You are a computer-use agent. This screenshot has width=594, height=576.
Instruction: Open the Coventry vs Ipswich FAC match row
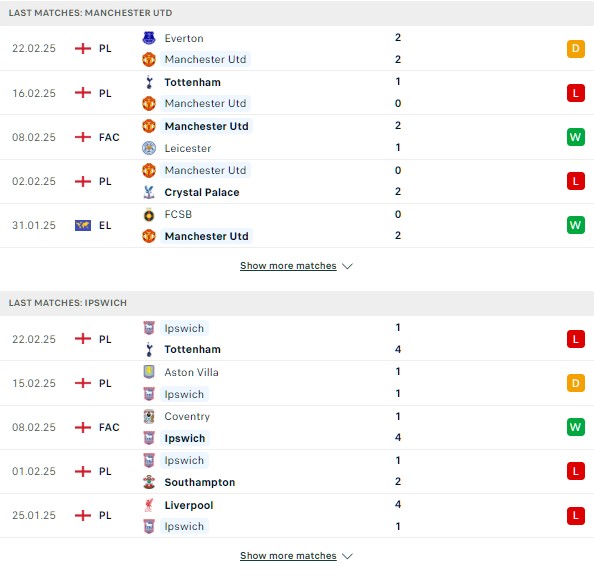click(297, 427)
